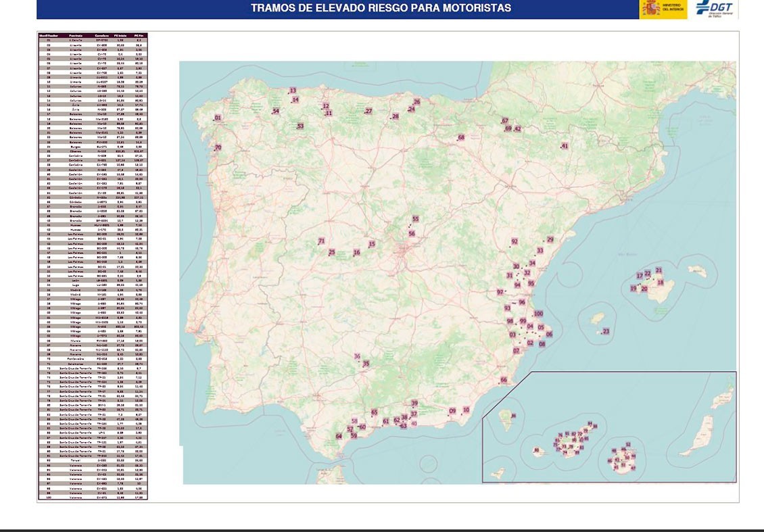764x532 pixels.
Task: Select map marker 61 in Málaga
Action: (x=386, y=422)
